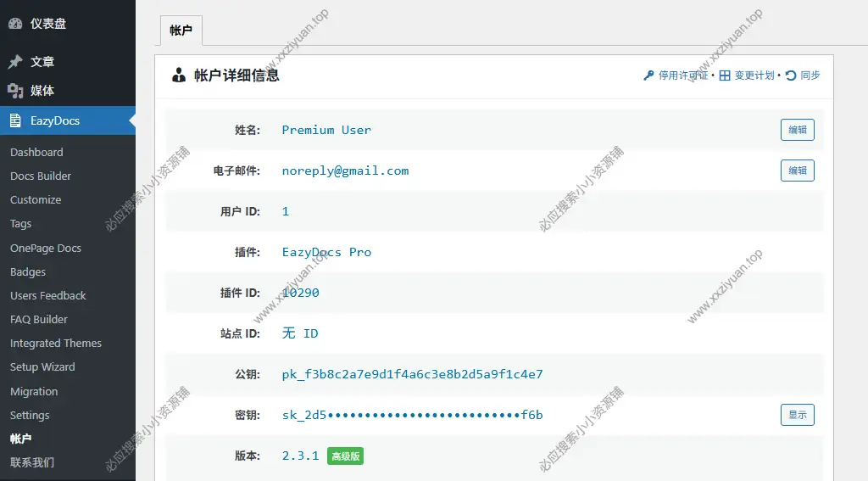Screen dimensions: 868x481
Task: Launch the Setup Wizard submenu item
Action: point(42,366)
